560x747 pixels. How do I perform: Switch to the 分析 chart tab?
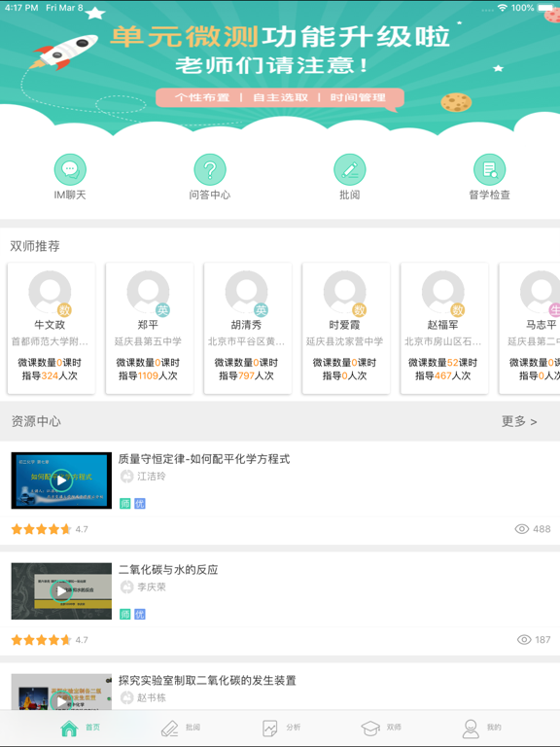point(281,728)
